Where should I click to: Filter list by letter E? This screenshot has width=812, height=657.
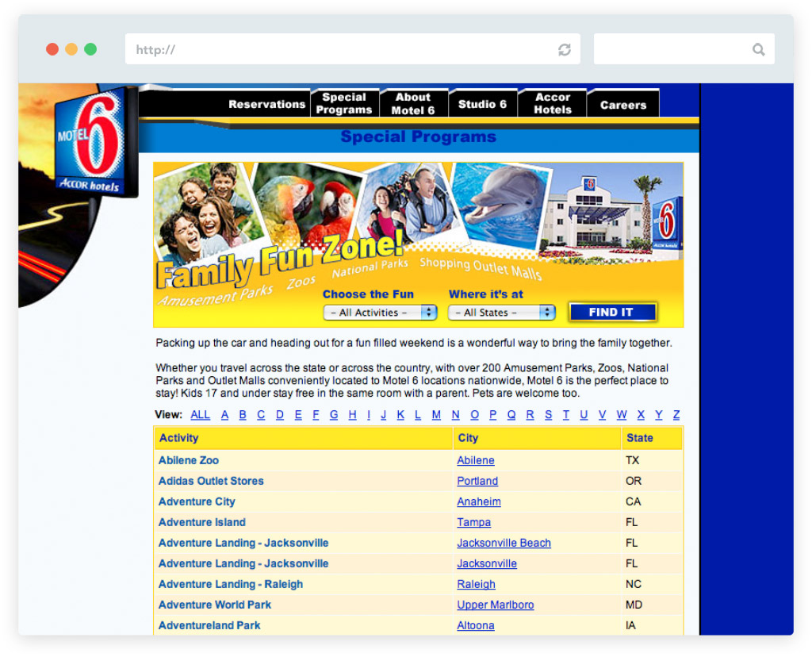pos(298,414)
